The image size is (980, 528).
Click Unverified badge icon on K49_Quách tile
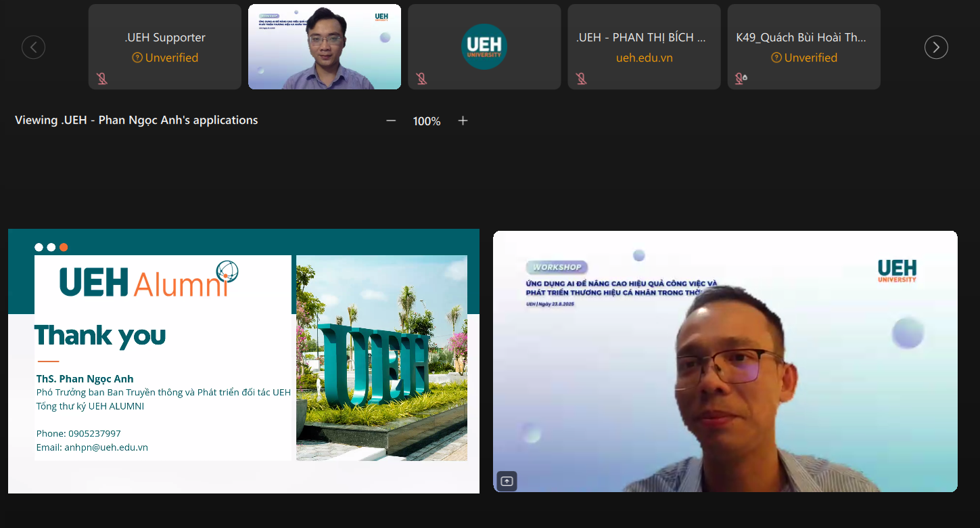tap(776, 58)
